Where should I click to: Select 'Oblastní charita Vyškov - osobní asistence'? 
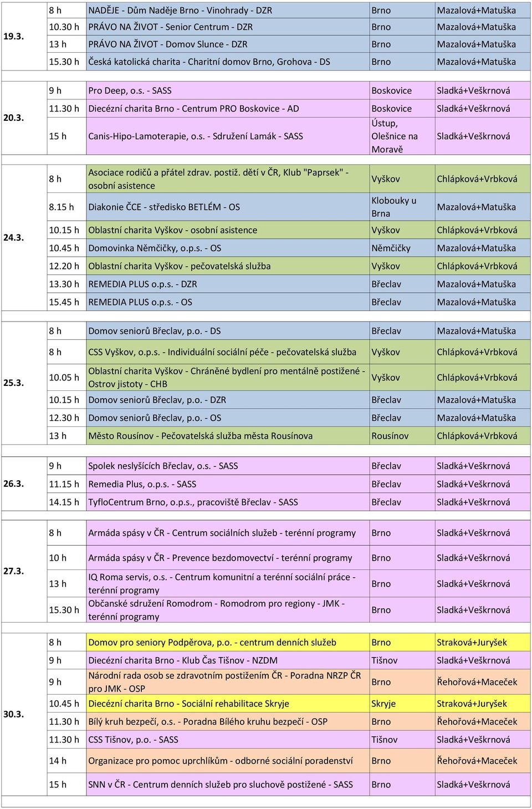tap(172, 230)
